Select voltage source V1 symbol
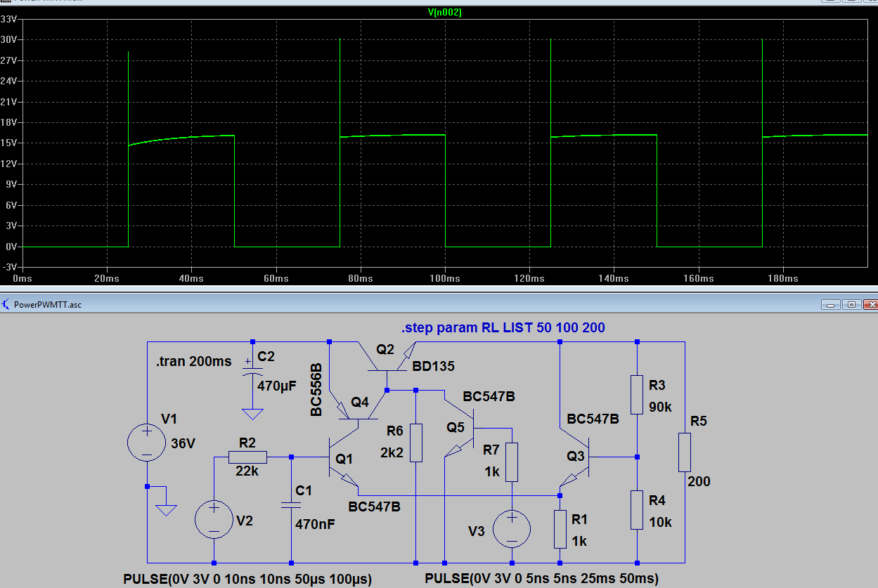The height and width of the screenshot is (588, 878). [147, 442]
